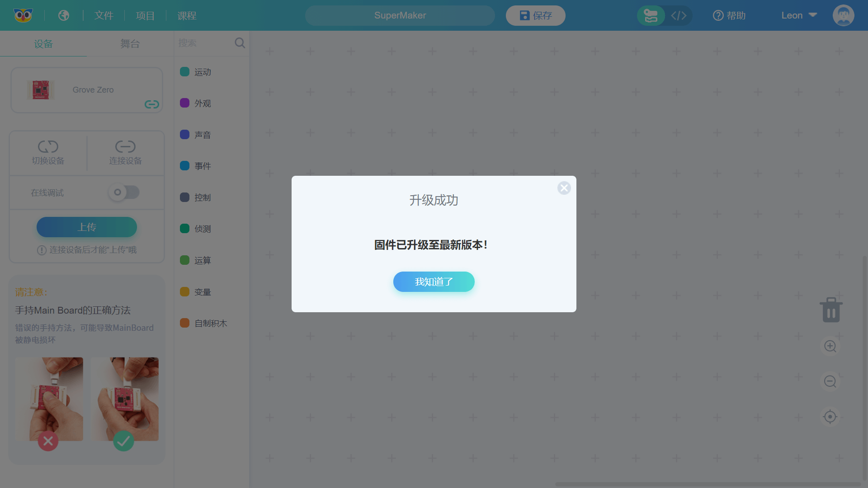
Task: Zoom out of the workspace
Action: click(830, 382)
